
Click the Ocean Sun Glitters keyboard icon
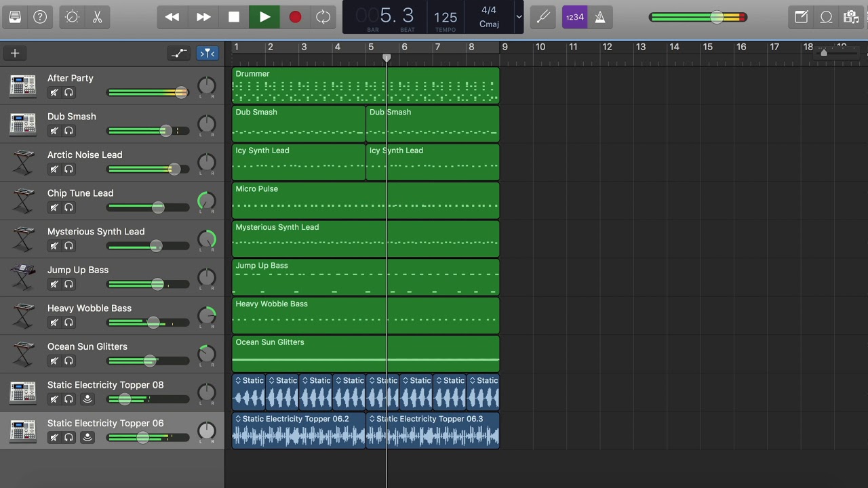22,353
